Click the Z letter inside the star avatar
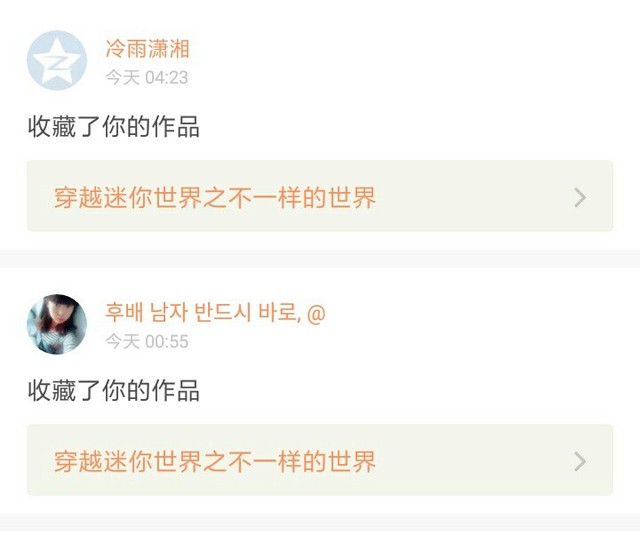This screenshot has height=544, width=640. coord(56,63)
